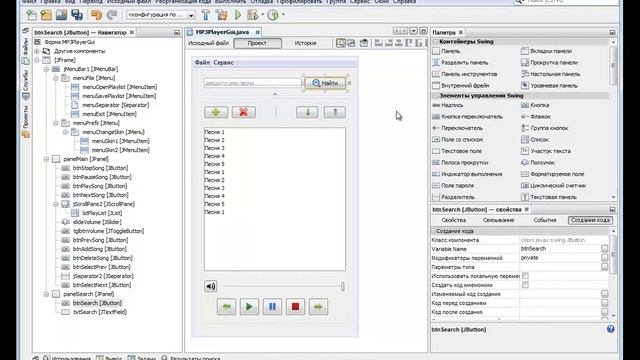Close the Navigator panel tab
Screen dimensions: 640x360
[x=132, y=32]
